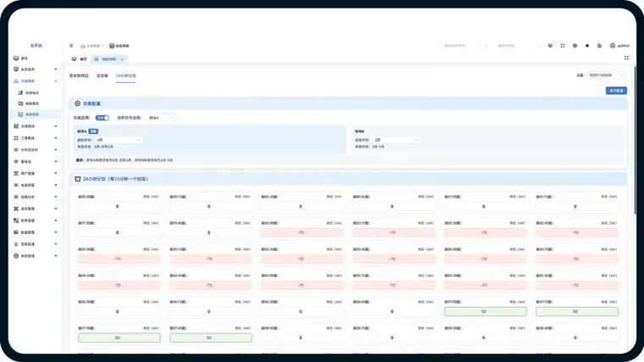The width and height of the screenshot is (644, 362).
Task: Click the 03:00 field showing -70
Action: pyautogui.click(x=119, y=259)
